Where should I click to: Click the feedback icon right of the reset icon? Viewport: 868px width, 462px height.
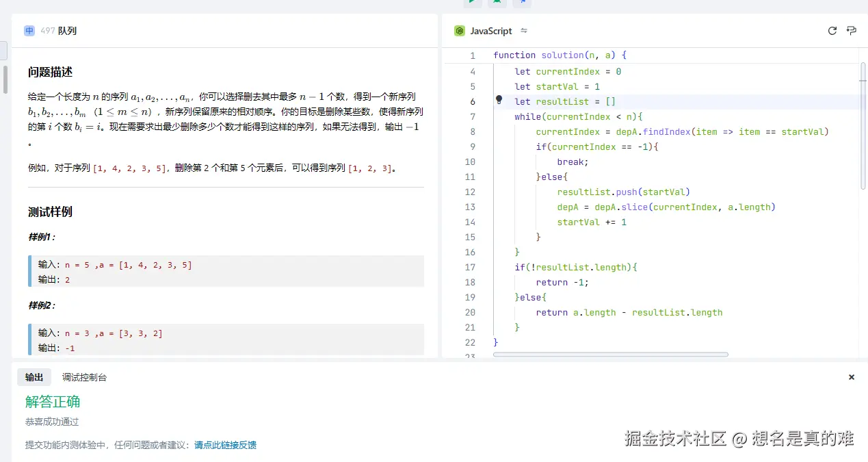[850, 30]
